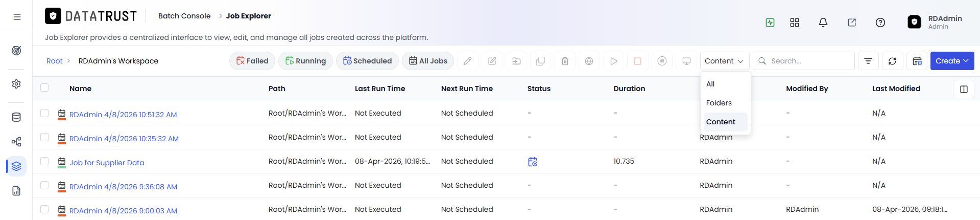Check the box for RDAdmin 4/8/2026 10:35:32 AM
Viewport: 980px width, 220px height.
point(44,137)
